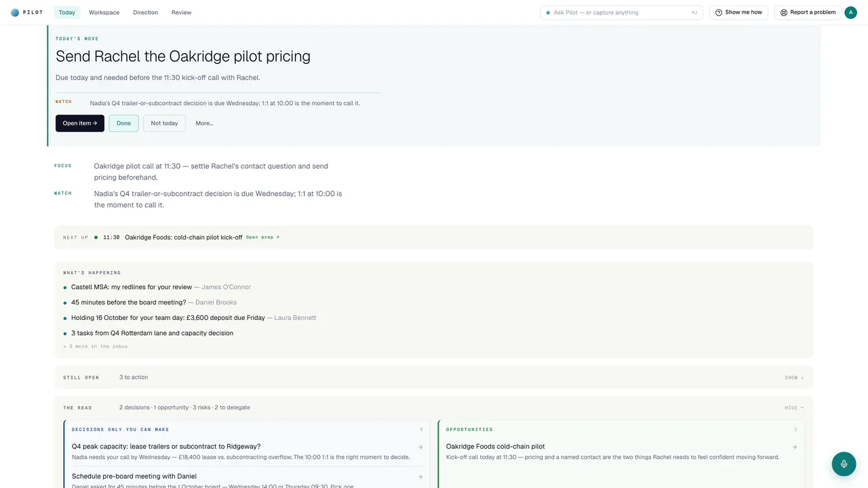Hide The Read section

(x=794, y=407)
